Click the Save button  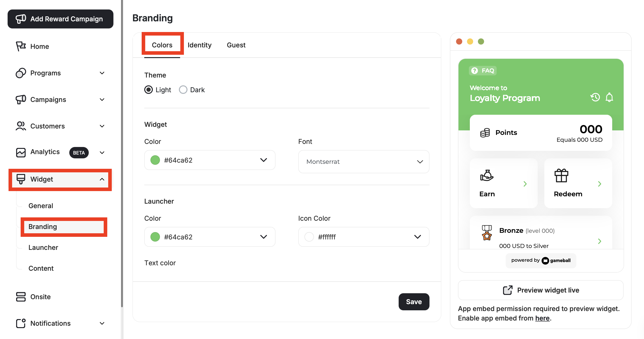click(414, 302)
